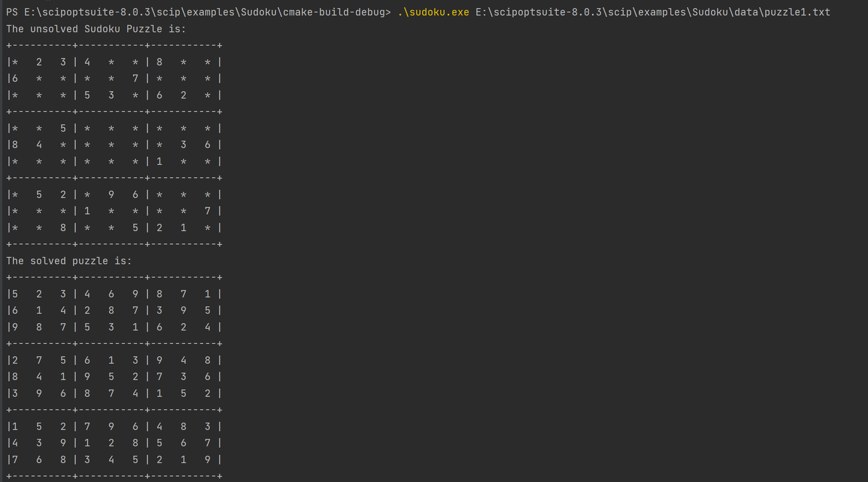
Task: Click the top border of the unsolved grid
Action: pyautogui.click(x=114, y=45)
